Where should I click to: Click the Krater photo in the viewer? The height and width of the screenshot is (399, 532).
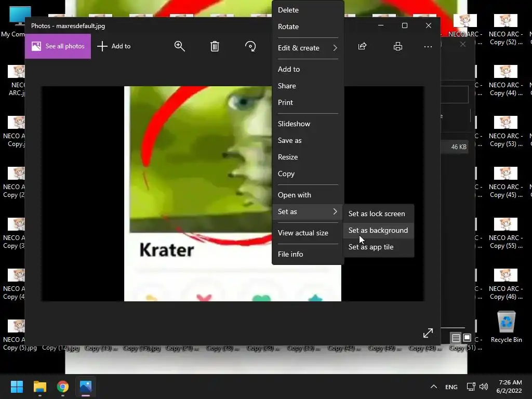tap(233, 194)
